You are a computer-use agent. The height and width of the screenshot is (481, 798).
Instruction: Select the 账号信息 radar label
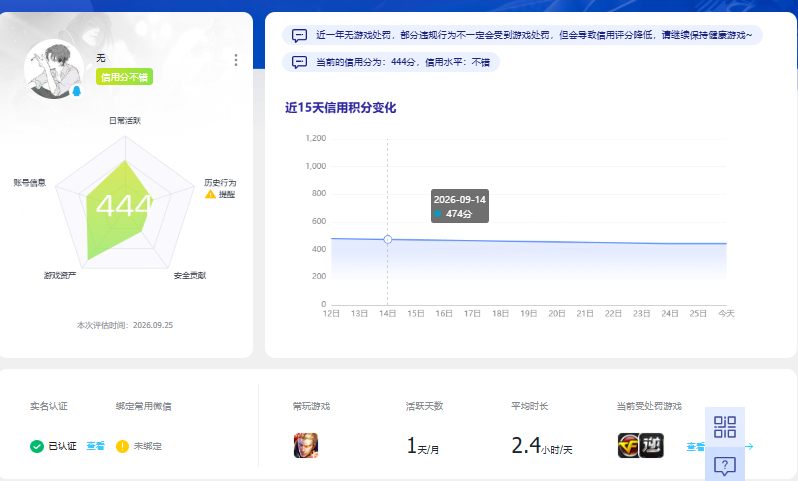tap(30, 182)
